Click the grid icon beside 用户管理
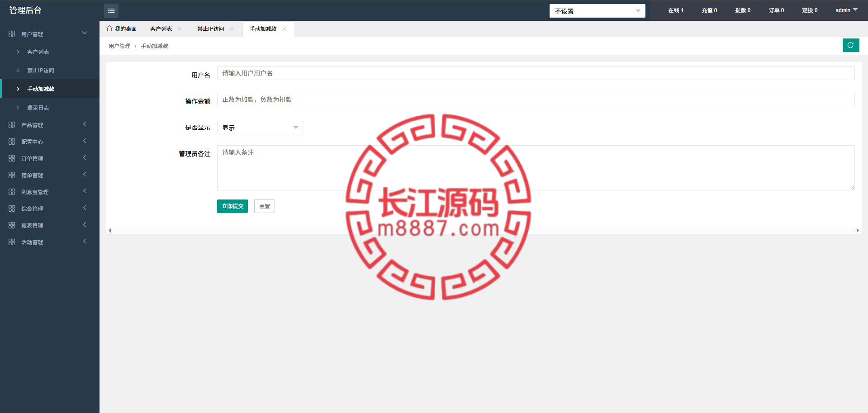868x413 pixels. [x=12, y=34]
